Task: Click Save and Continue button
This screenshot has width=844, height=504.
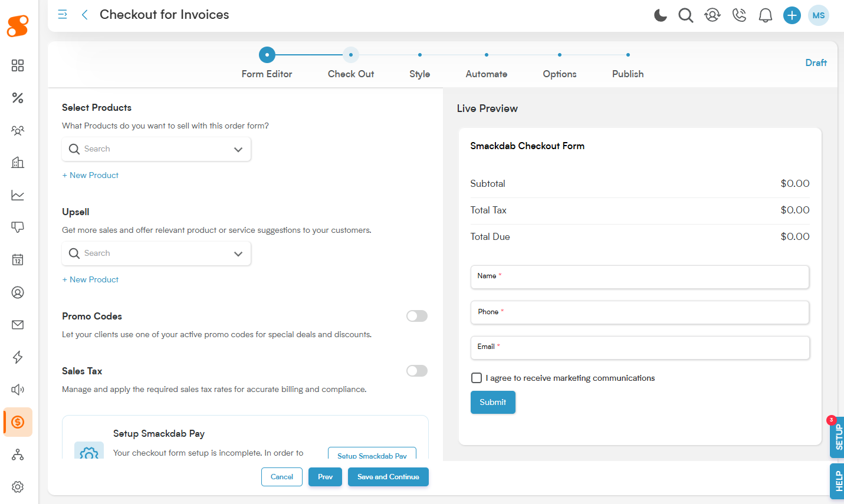Action: coord(388,477)
